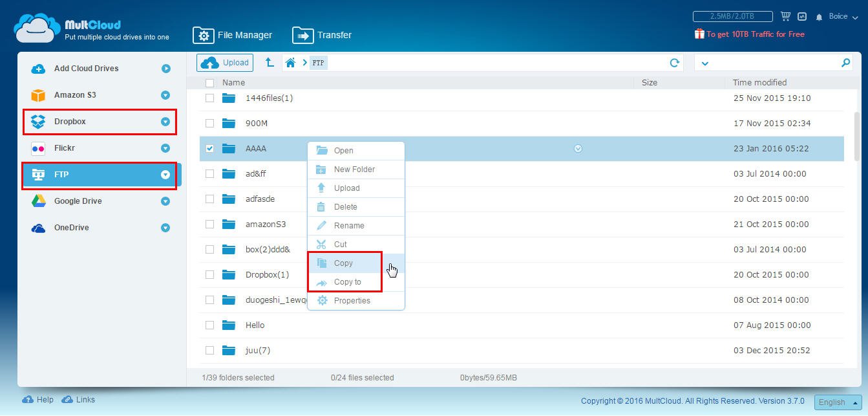Click the 900M folder icon
Viewport: 868px width, 416px height.
click(x=229, y=123)
